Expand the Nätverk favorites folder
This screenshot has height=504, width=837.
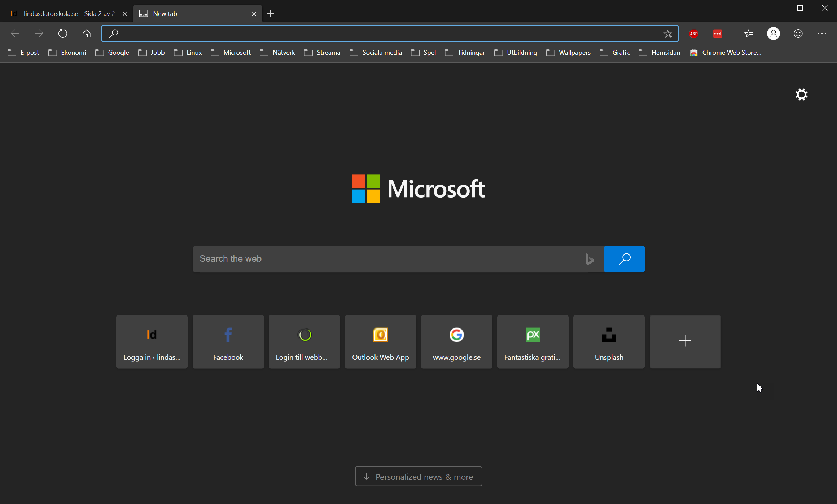click(277, 53)
